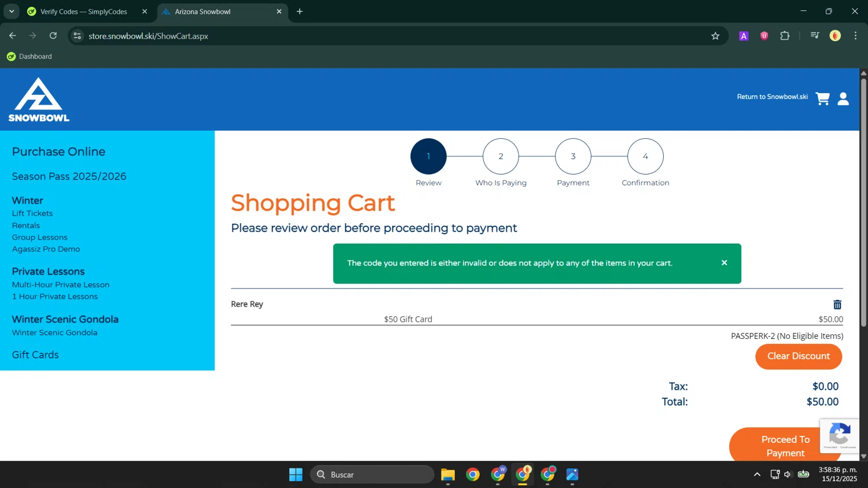Open a new browser tab
Viewport: 868px width, 488px height.
click(x=300, y=12)
